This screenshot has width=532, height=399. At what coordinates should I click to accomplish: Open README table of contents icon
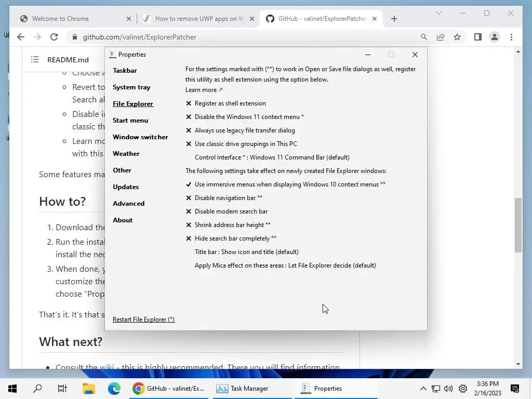click(x=35, y=60)
